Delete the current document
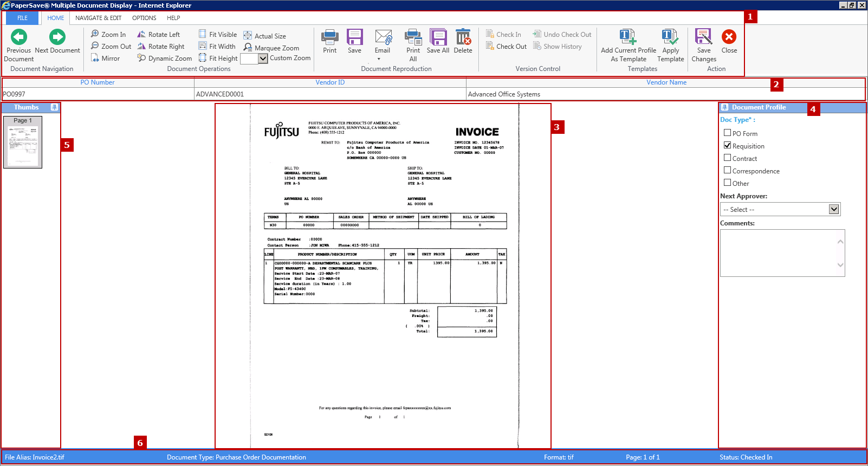 tap(463, 42)
